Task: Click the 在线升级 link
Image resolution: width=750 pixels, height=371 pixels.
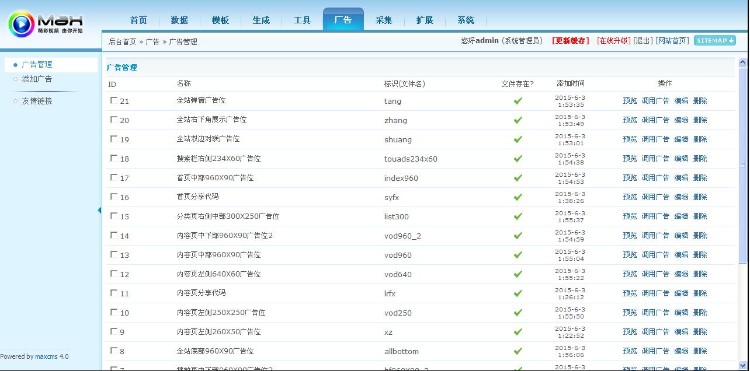Action: coord(613,41)
